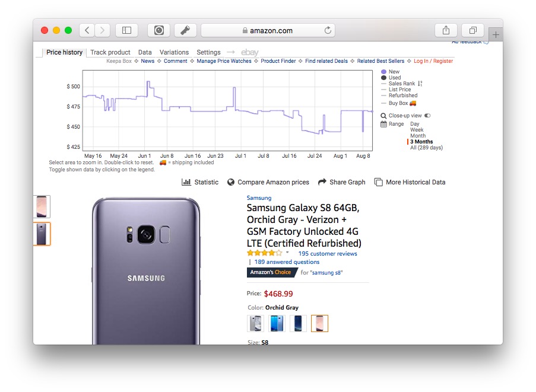Click the Amazon's Choice badge

pos(272,272)
